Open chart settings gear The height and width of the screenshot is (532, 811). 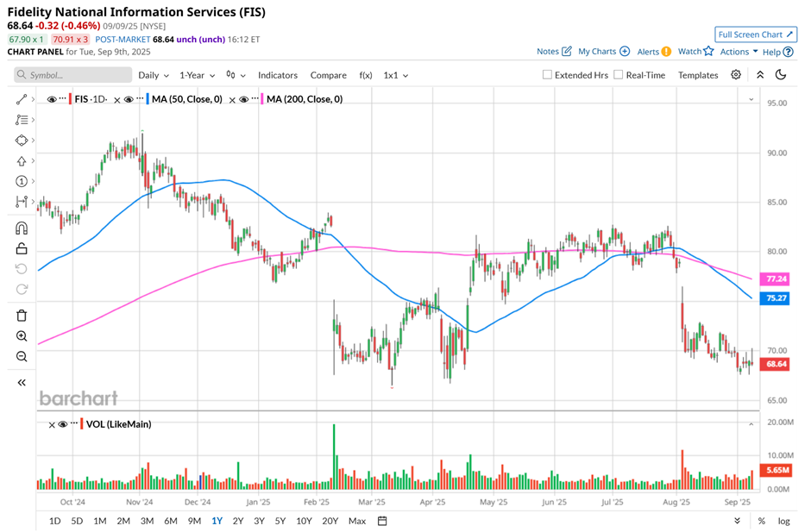coord(735,75)
